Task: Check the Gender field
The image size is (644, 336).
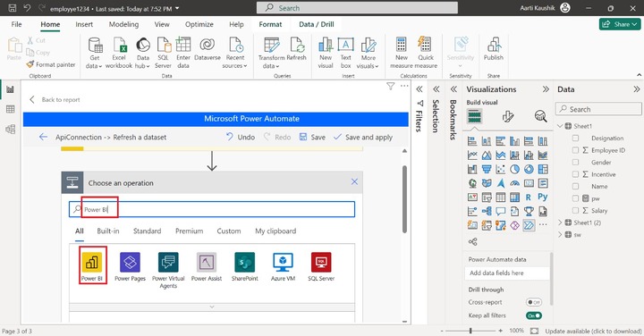Action: pos(575,162)
